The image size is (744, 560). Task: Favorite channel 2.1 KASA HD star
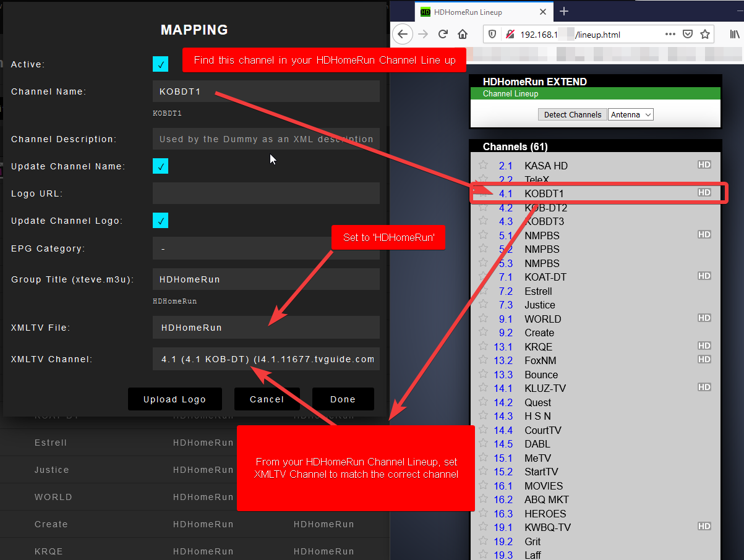[484, 165]
